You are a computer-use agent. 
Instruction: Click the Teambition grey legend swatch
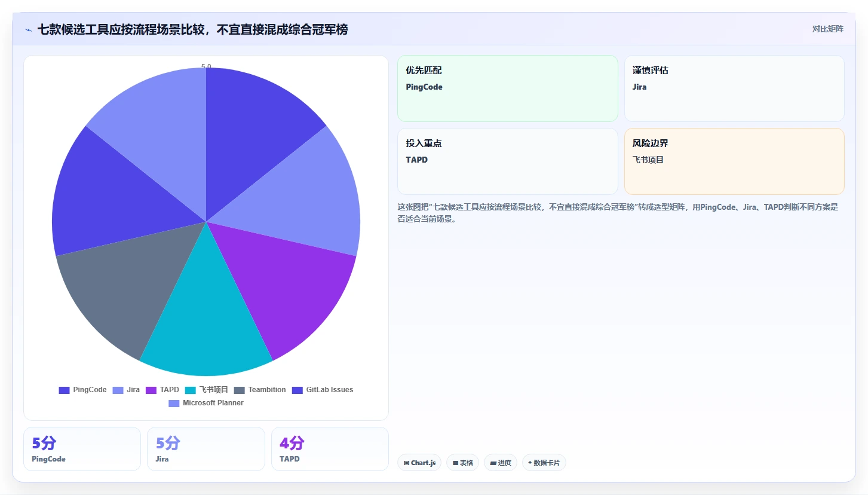(240, 390)
